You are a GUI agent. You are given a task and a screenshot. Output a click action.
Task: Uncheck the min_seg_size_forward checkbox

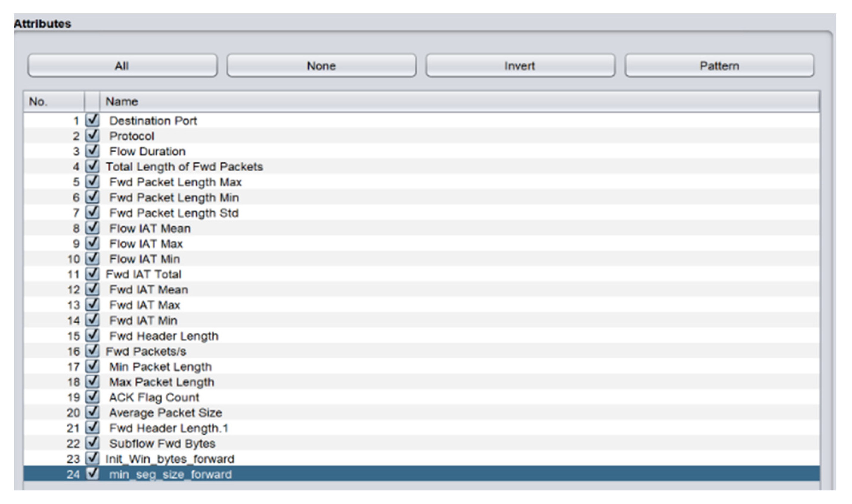(92, 474)
